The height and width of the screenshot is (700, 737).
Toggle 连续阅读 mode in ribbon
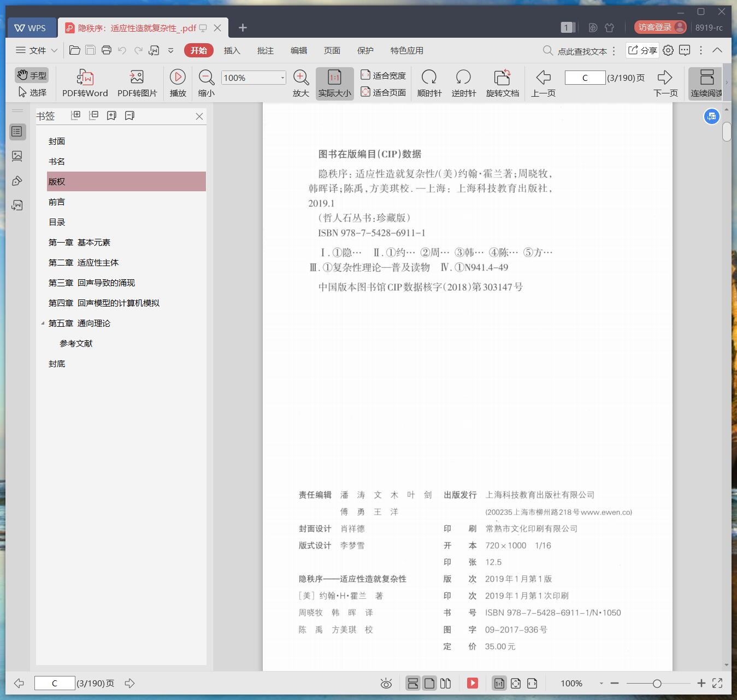coord(706,83)
